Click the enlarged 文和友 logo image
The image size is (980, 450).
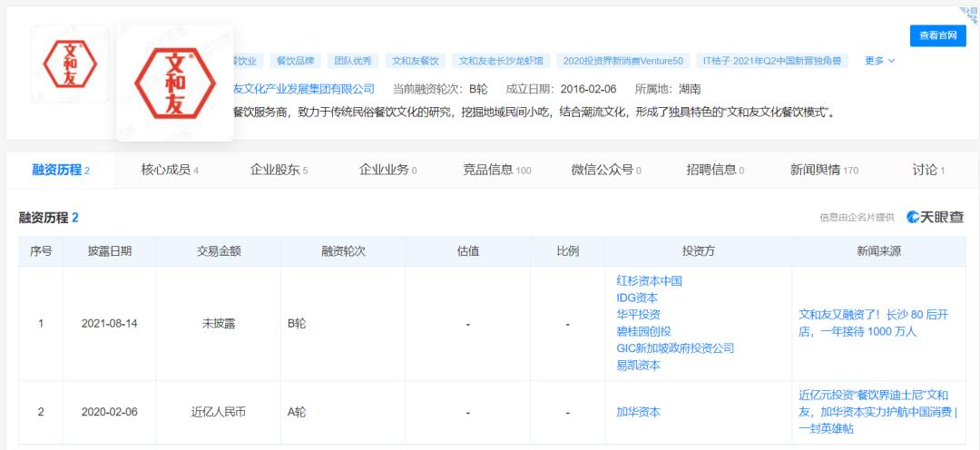[176, 83]
